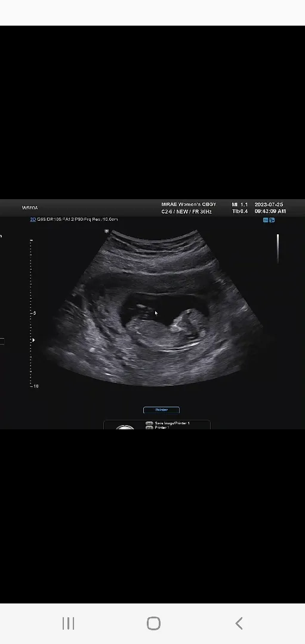Click the probe orientation marker atop the scan
The height and width of the screenshot is (644, 305).
point(106,231)
